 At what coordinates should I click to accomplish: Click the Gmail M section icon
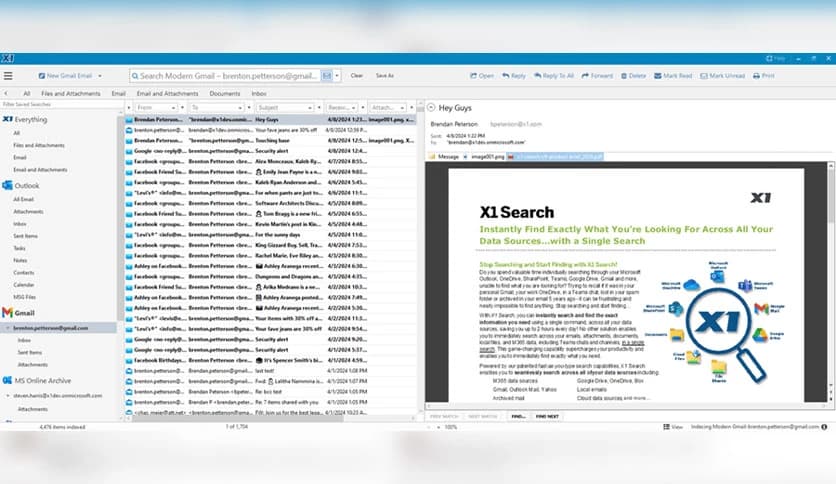tap(7, 312)
